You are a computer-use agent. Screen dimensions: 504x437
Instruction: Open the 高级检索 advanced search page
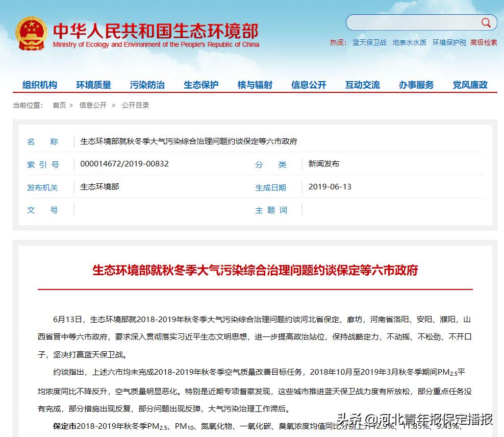click(484, 43)
